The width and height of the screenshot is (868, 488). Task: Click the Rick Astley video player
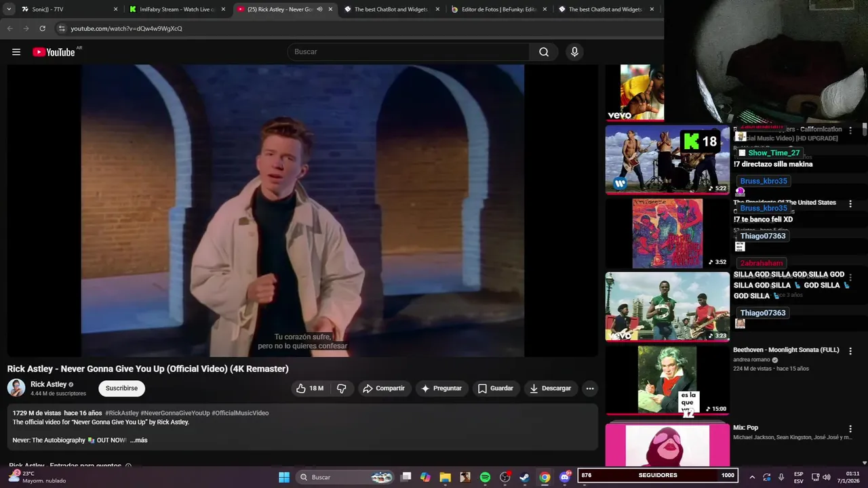[302, 210]
